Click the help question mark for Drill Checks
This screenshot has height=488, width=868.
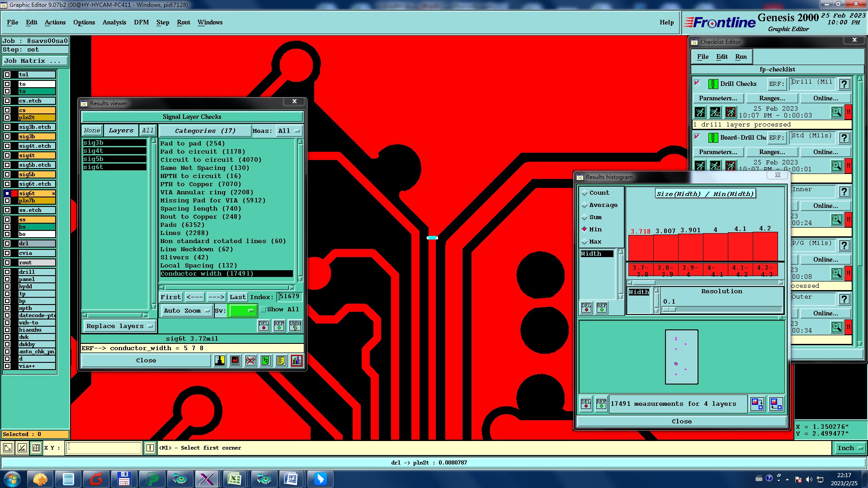(844, 84)
